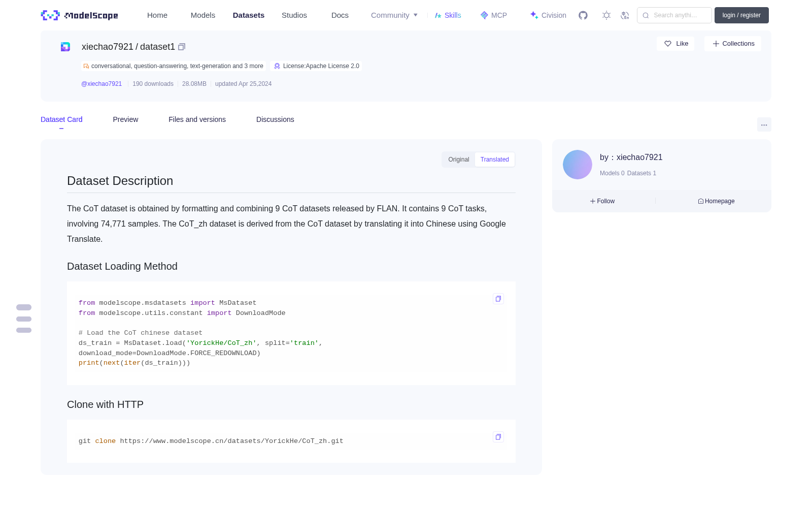Select the Dataset Card tab
Screen dimensions: 812x508
point(61,119)
